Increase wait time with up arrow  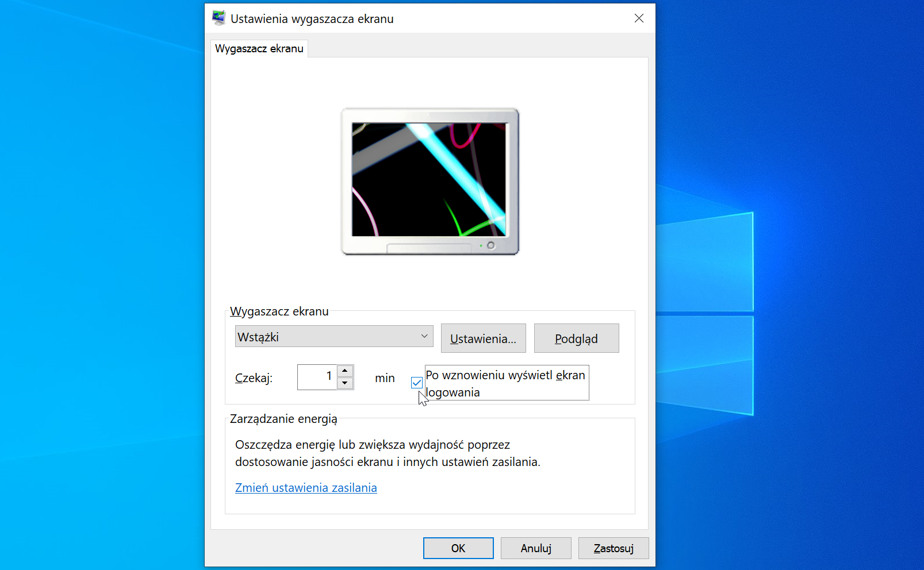[345, 371]
